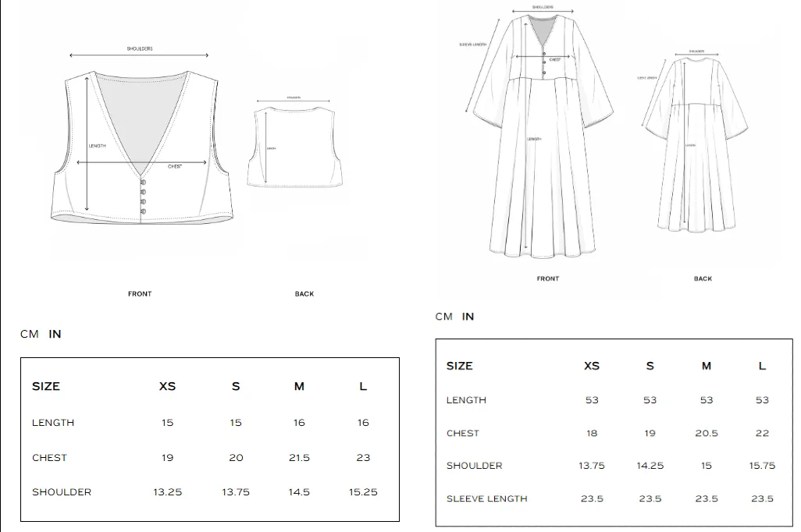Click the FRONT label under the dress

pyautogui.click(x=548, y=278)
